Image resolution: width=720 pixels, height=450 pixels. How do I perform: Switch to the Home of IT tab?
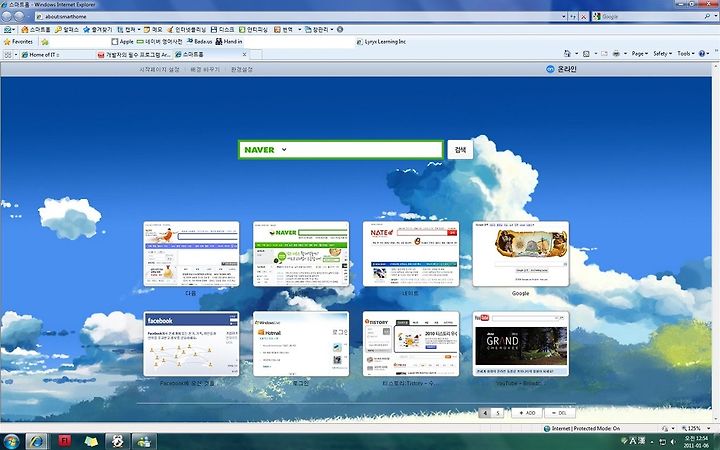tap(57, 55)
